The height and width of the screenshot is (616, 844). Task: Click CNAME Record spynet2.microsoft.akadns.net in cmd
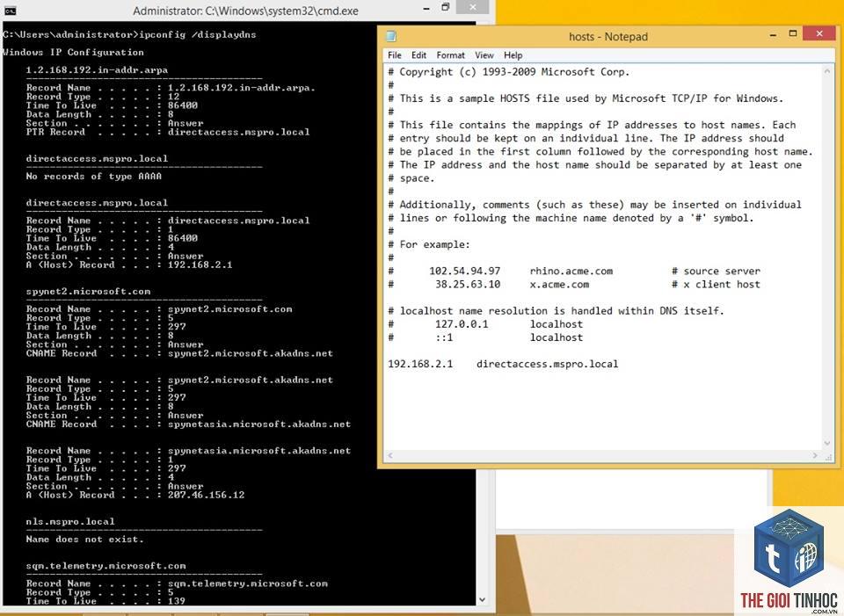pyautogui.click(x=179, y=353)
